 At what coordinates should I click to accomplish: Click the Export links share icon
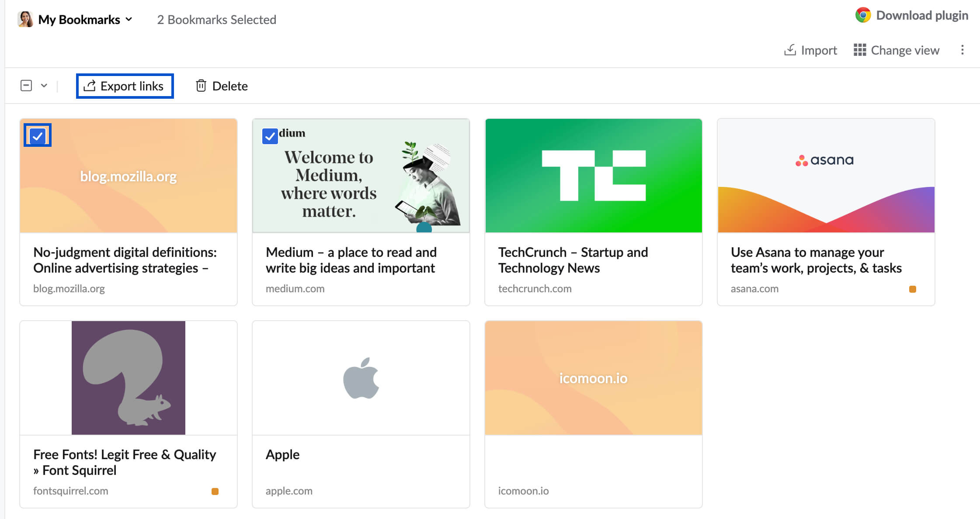click(x=90, y=86)
